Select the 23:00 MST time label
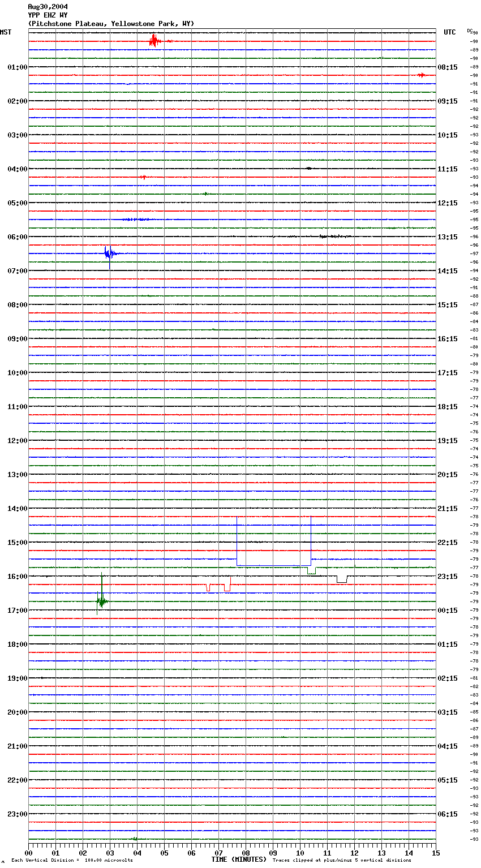 point(18,814)
